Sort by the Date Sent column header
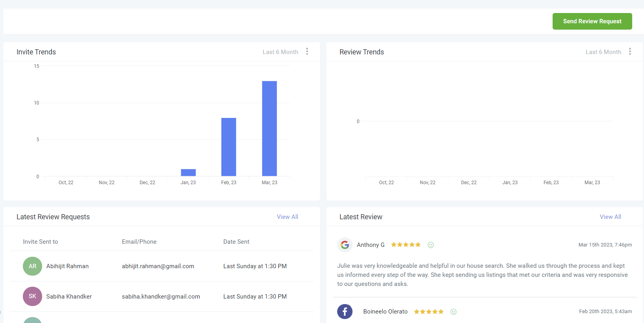This screenshot has width=644, height=323. click(x=236, y=242)
